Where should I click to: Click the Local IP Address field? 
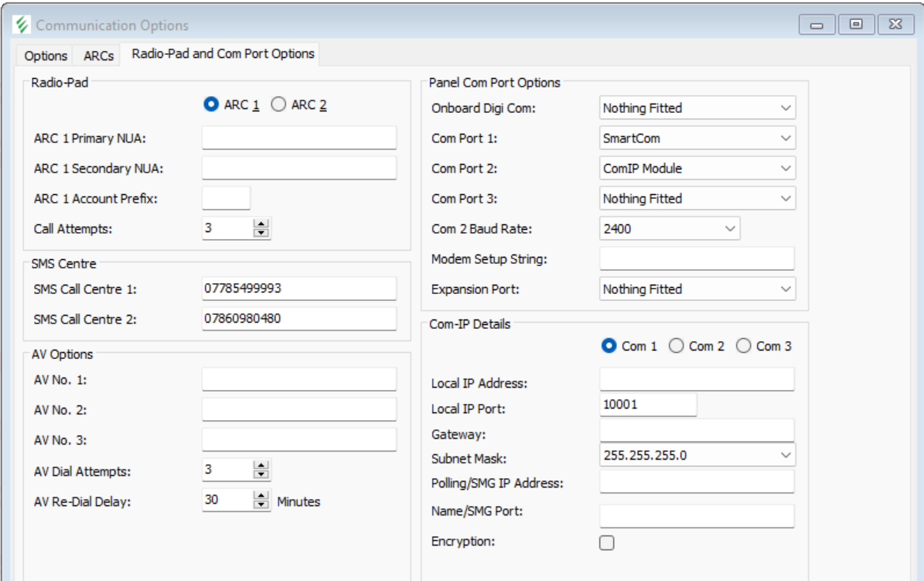click(x=697, y=380)
